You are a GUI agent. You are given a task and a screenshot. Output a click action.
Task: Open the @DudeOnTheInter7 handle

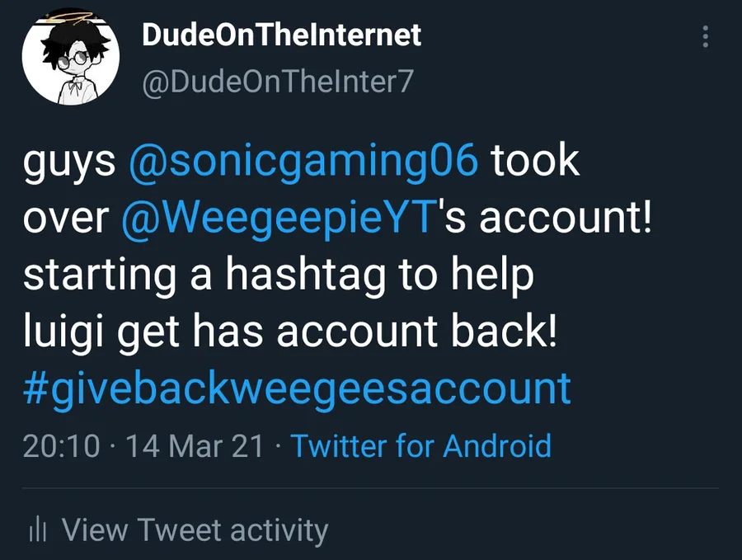277,82
